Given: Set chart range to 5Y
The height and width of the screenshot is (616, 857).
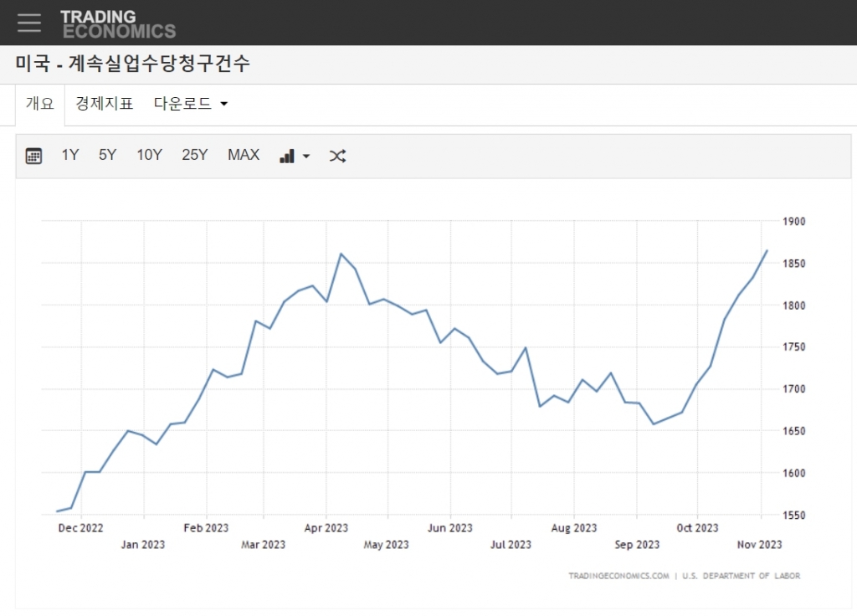Looking at the screenshot, I should 107,155.
